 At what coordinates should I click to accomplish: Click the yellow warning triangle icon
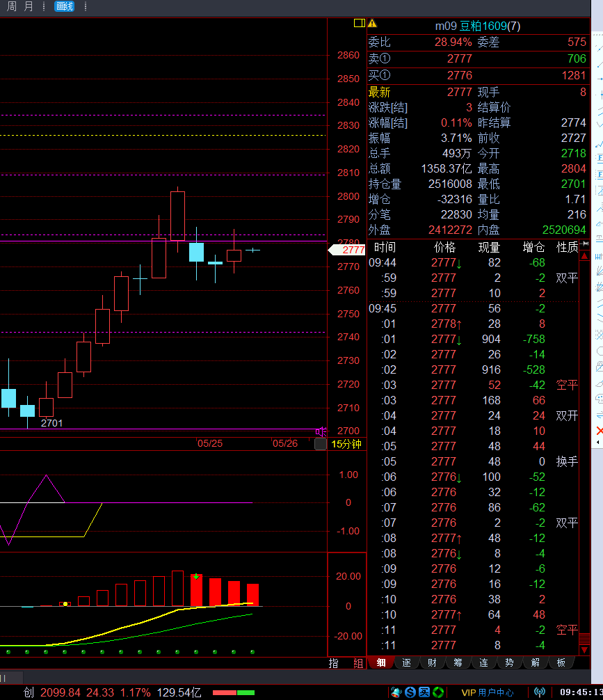pyautogui.click(x=372, y=24)
